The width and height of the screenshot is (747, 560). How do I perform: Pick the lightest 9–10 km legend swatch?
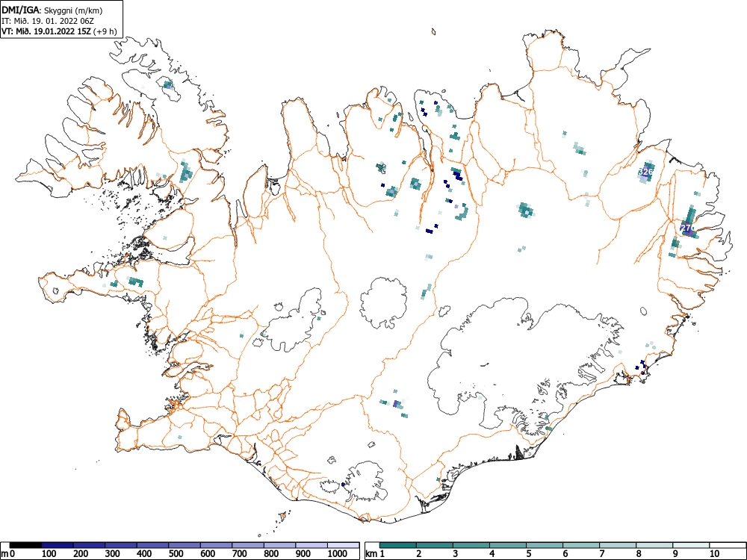pos(691,545)
